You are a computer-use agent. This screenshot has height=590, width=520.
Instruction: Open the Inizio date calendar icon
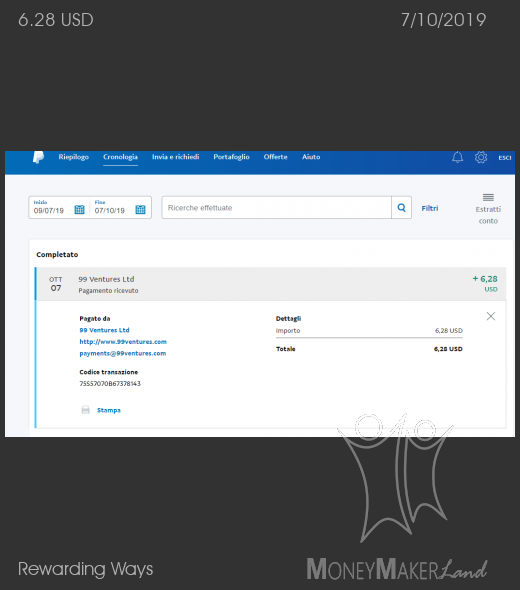[x=79, y=209]
